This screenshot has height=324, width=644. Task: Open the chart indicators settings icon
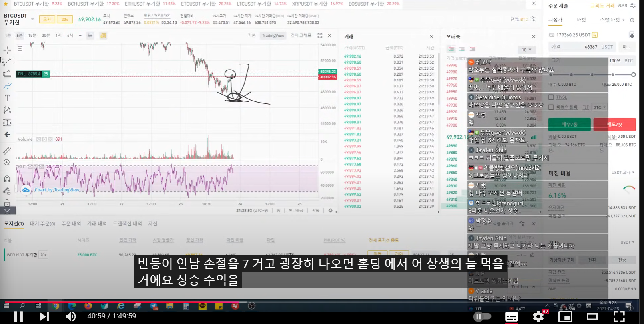point(90,36)
